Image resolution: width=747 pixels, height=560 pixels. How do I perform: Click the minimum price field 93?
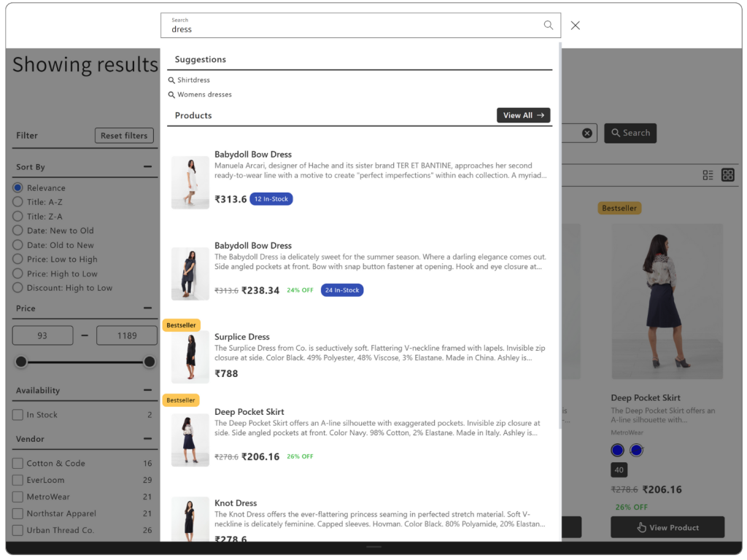click(x=42, y=335)
